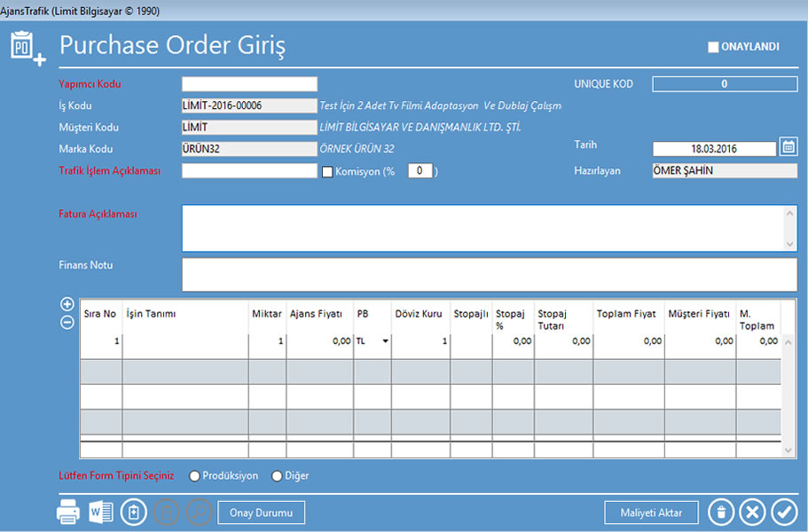
Task: Click the Trafik İşlem Açıklaması field
Action: pos(249,171)
